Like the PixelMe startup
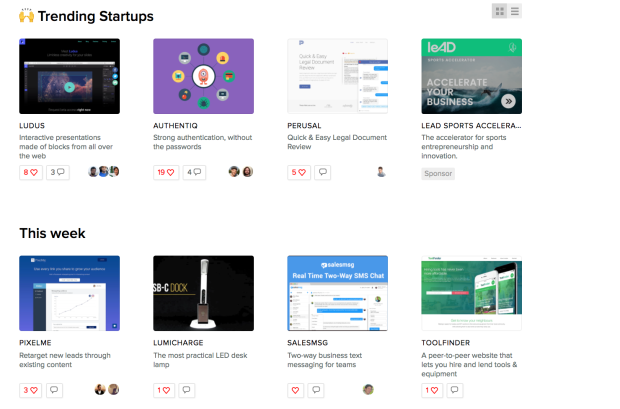The image size is (620, 409). pos(30,390)
